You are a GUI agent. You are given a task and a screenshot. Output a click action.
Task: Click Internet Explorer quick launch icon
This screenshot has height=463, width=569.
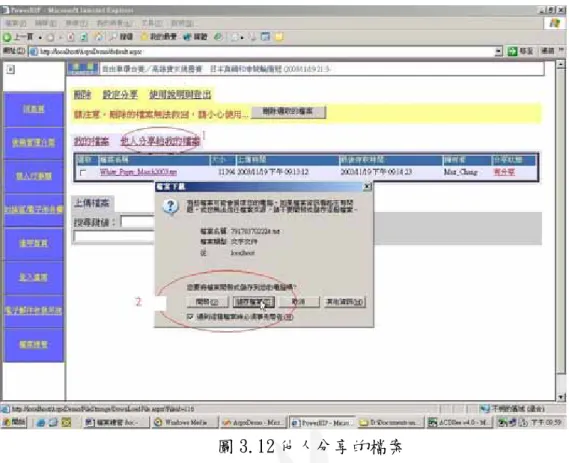coord(41,422)
